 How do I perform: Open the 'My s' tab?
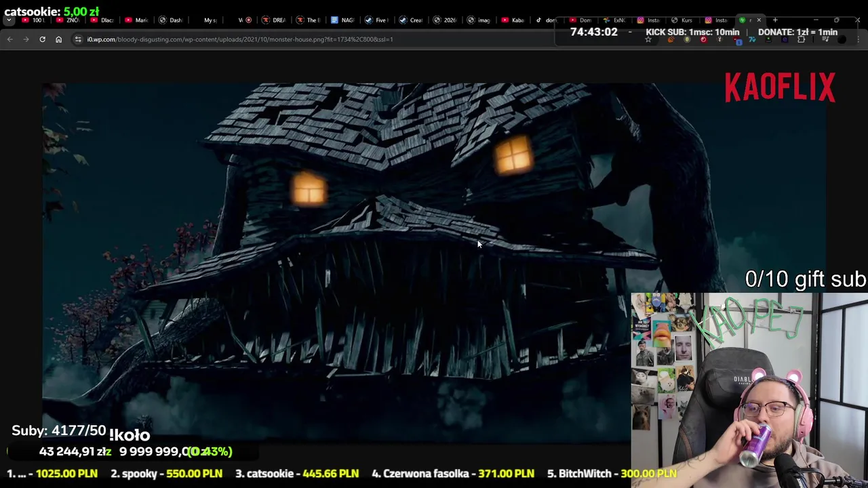[x=205, y=20]
